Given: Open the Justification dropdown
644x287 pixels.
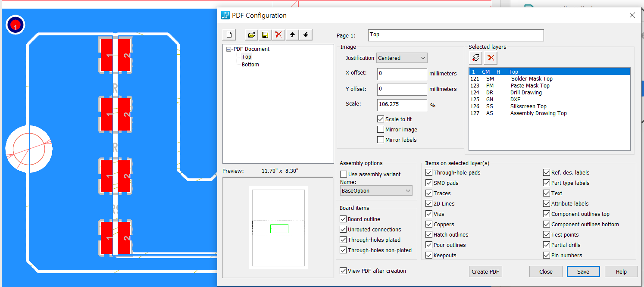Looking at the screenshot, I should [x=402, y=58].
